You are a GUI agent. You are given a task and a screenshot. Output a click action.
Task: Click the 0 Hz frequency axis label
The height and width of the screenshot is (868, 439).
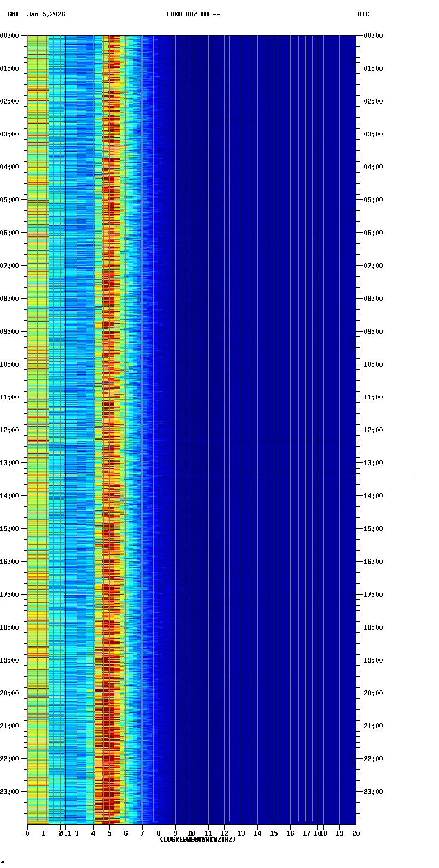(27, 833)
